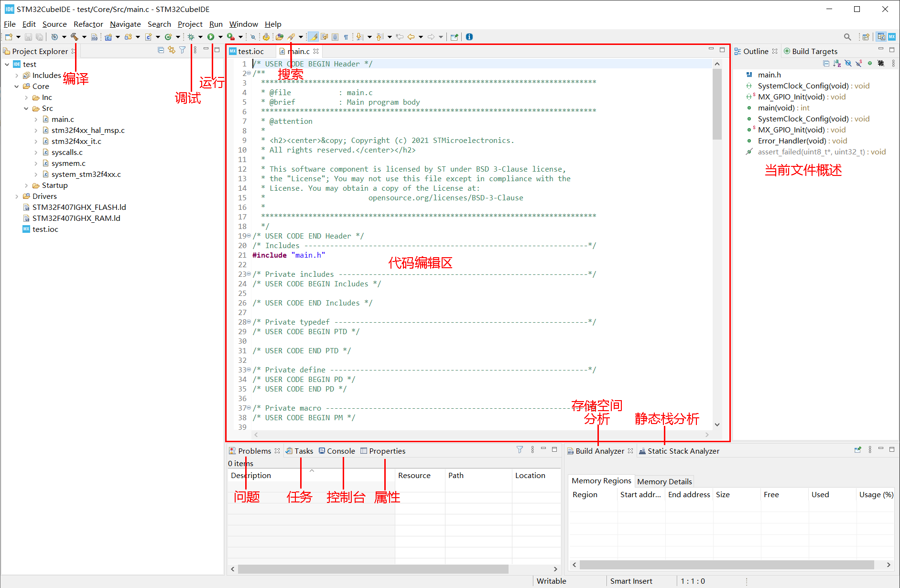Switch to the Console tab
This screenshot has height=588, width=900.
[337, 451]
